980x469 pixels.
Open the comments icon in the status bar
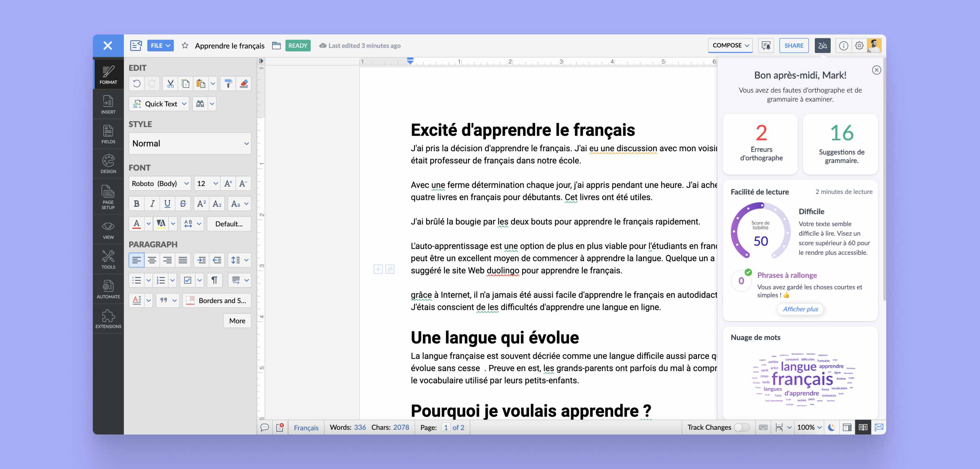pyautogui.click(x=265, y=428)
